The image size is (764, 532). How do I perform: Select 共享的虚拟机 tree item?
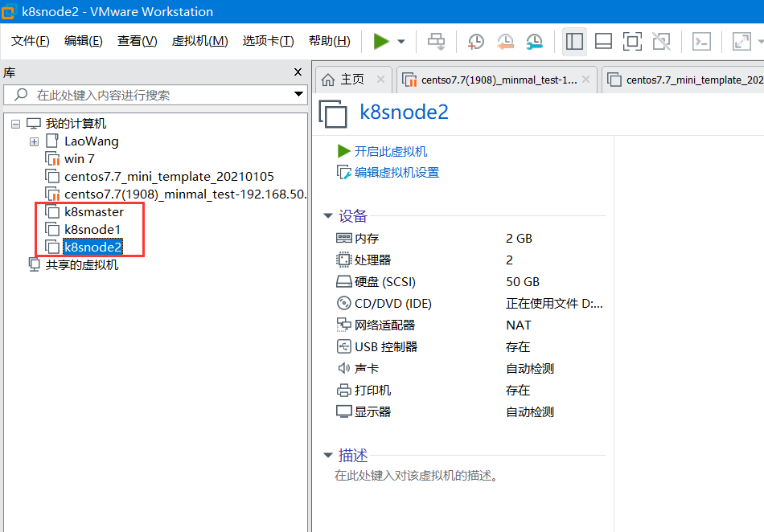(81, 264)
